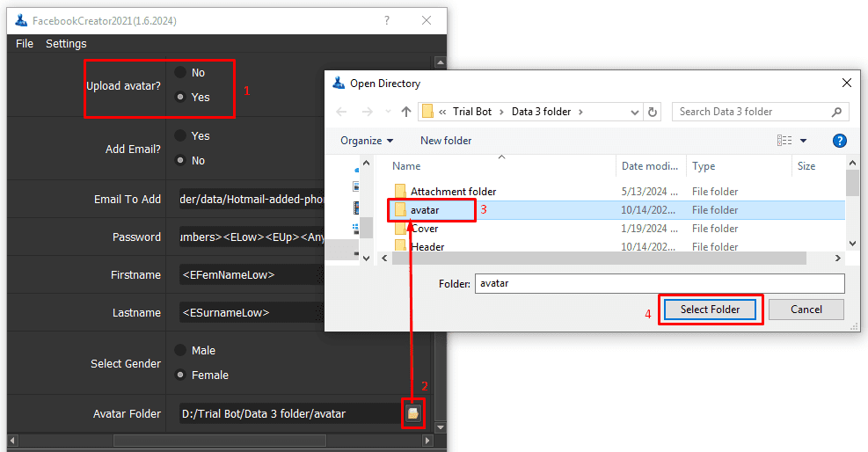
Task: Click file list scroll down arrow
Action: [x=852, y=244]
